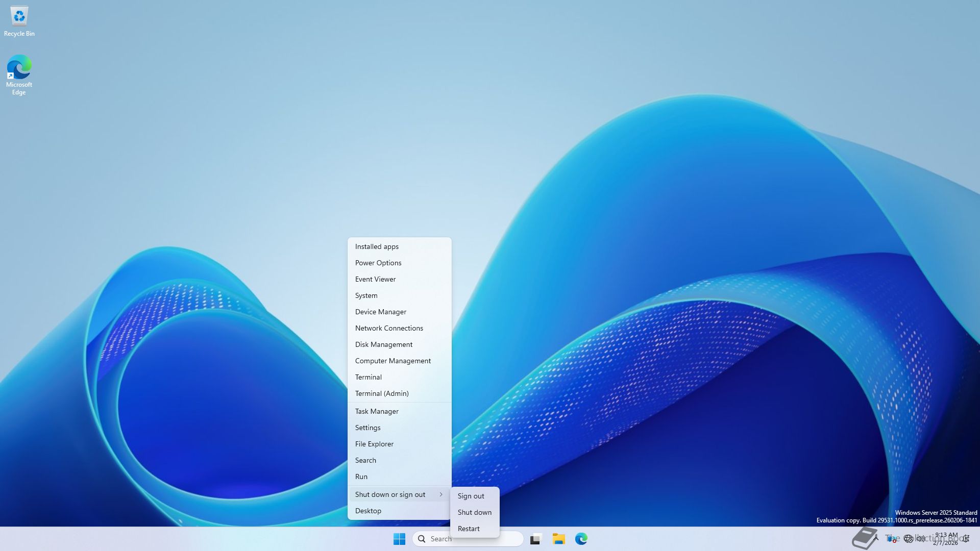Choose Terminal (Admin) menu entry
980x551 pixels.
click(382, 393)
